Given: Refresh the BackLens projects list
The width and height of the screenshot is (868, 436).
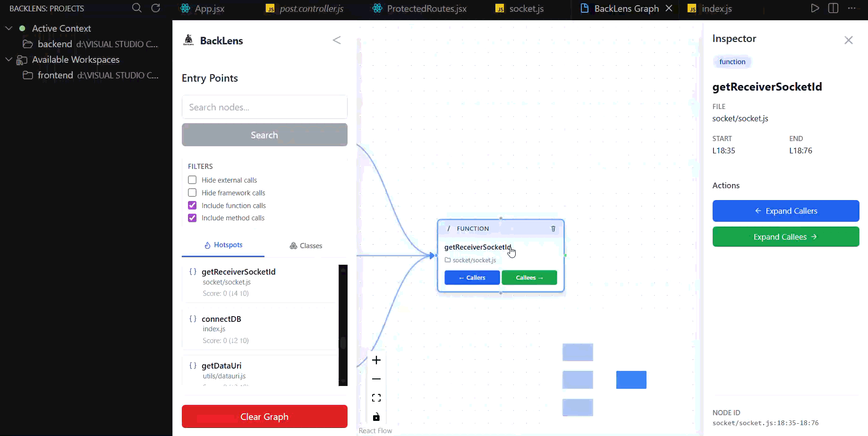Looking at the screenshot, I should coord(155,8).
